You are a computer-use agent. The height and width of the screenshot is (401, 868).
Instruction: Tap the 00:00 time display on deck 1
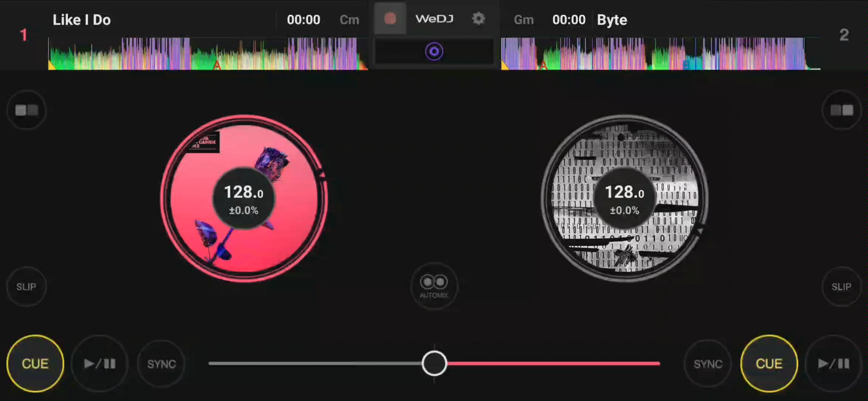pyautogui.click(x=304, y=20)
